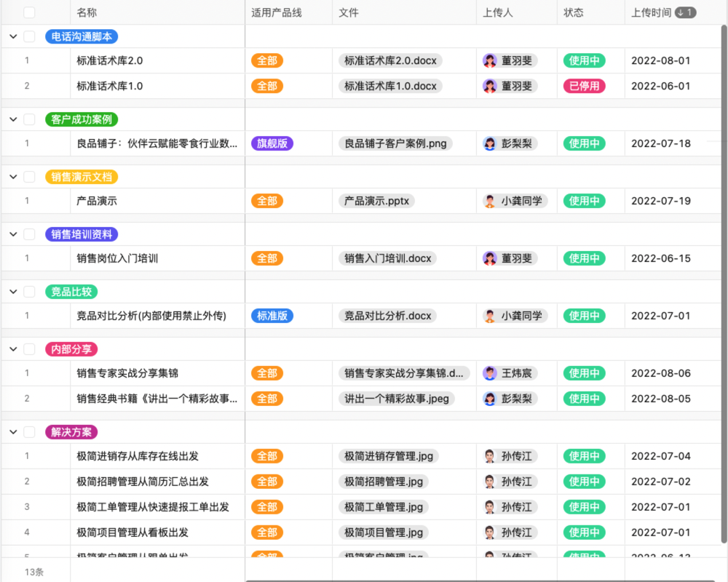Click 小龚同学's avatar in 产品演示 row
The width and height of the screenshot is (728, 582).
click(x=490, y=201)
